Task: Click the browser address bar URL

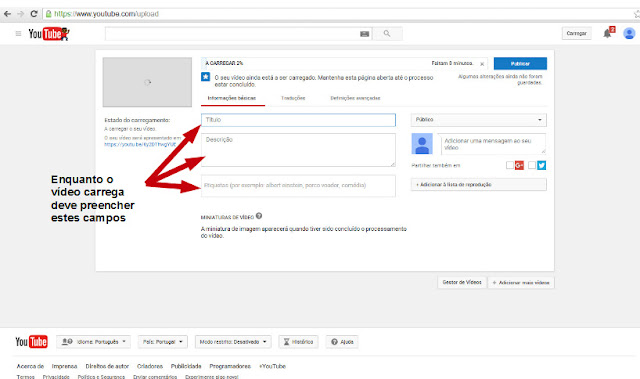Action: click(106, 14)
